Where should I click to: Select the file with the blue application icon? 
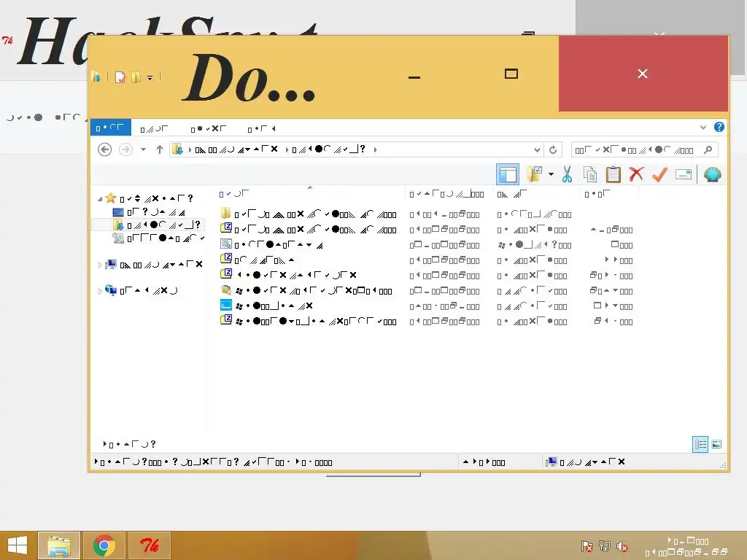pyautogui.click(x=267, y=306)
